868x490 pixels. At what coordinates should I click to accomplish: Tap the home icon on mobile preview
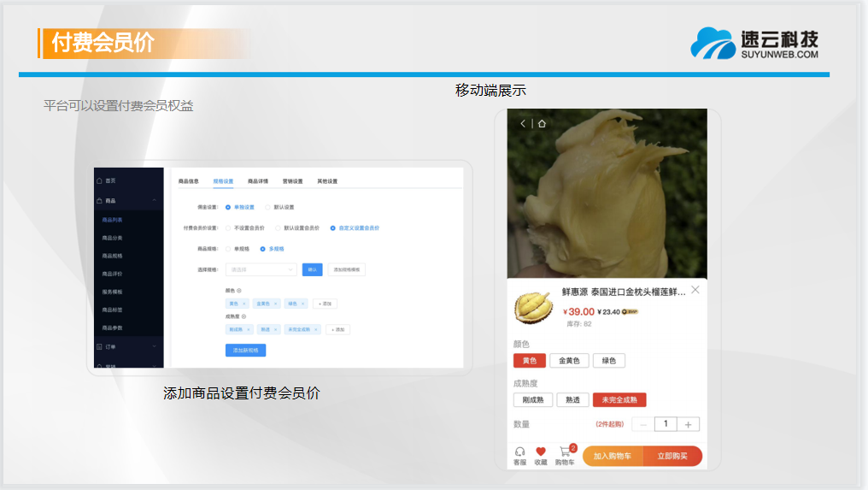pos(542,123)
